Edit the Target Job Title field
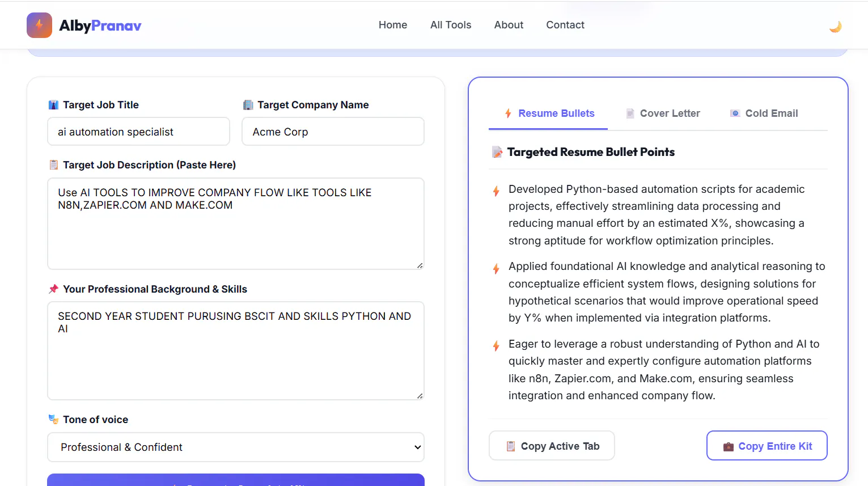This screenshot has width=868, height=486. tap(139, 132)
